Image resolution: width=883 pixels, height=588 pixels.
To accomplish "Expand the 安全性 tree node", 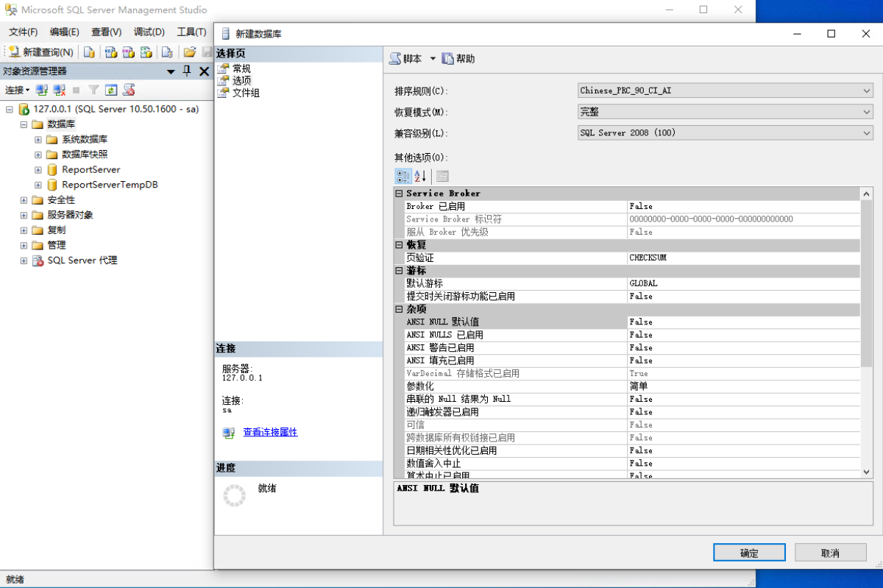I will point(24,200).
